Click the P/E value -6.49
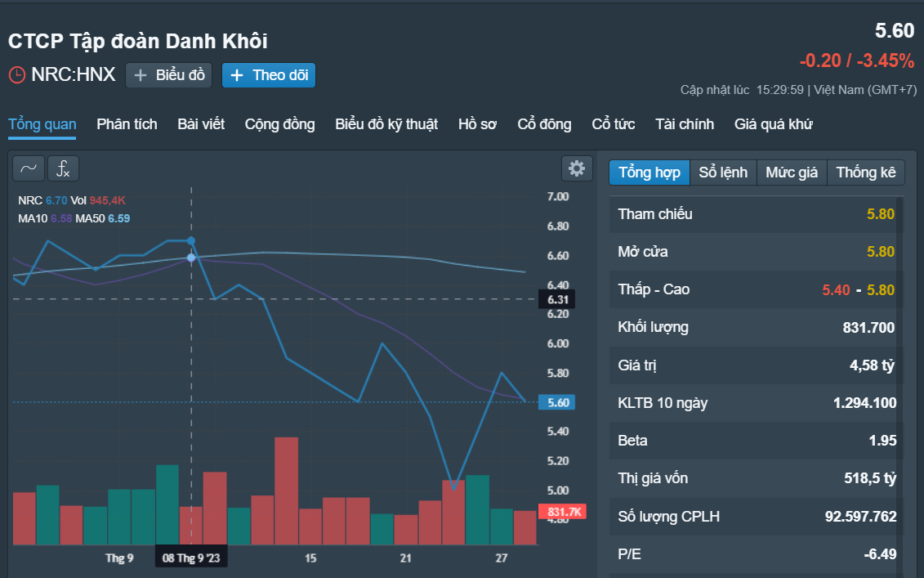This screenshot has width=924, height=578. click(x=880, y=553)
